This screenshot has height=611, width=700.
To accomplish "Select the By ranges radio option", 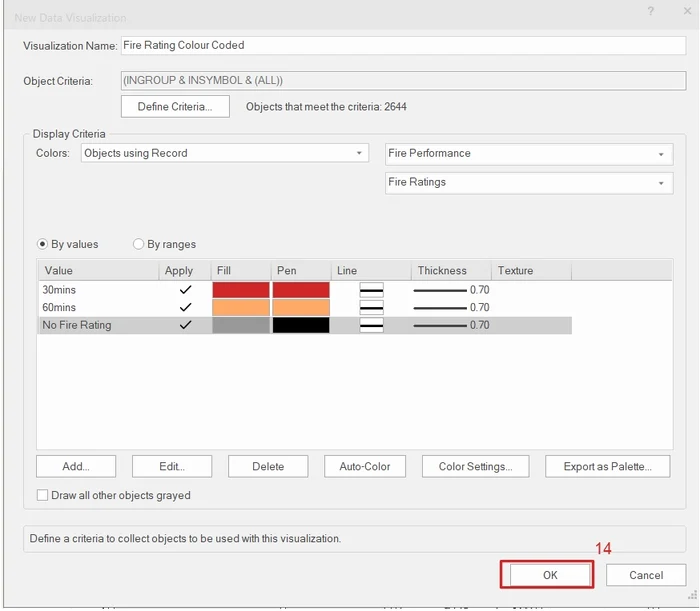I will click(139, 244).
